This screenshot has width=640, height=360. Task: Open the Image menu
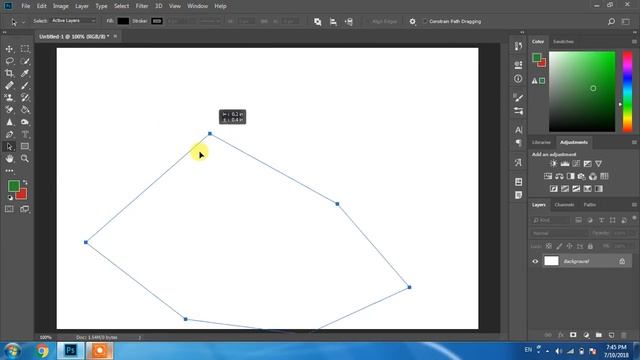click(x=60, y=6)
